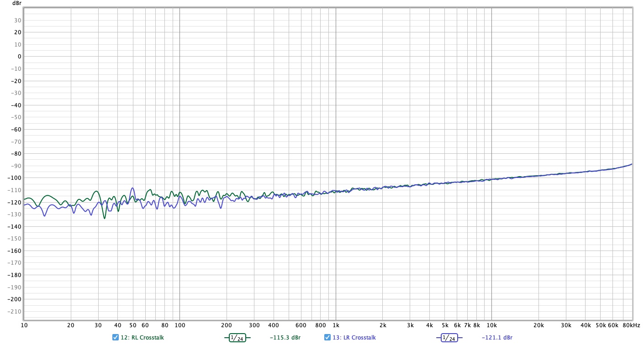
Task: Open the blue 1/24 smoothing selector
Action: (x=449, y=338)
